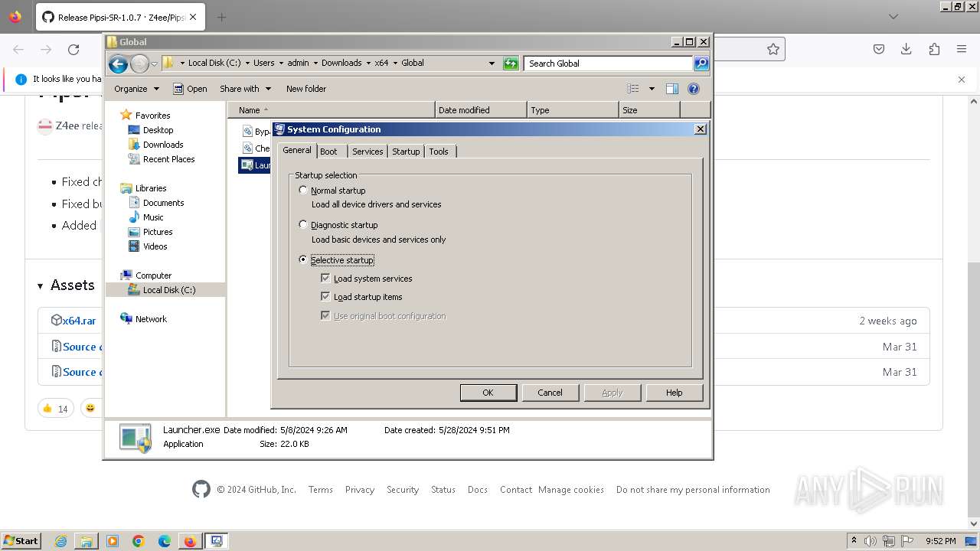Open the Start menu
Viewport: 980px width, 551px height.
pos(21,541)
